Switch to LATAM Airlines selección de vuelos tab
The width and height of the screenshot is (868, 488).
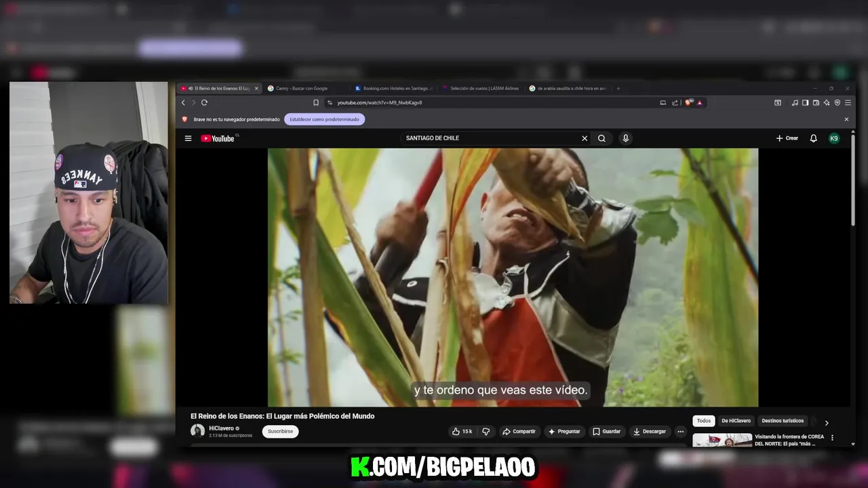coord(482,88)
